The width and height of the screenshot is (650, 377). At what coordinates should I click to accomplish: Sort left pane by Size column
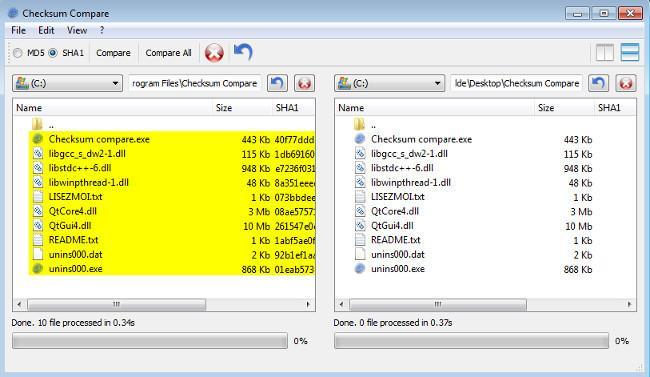tap(242, 108)
